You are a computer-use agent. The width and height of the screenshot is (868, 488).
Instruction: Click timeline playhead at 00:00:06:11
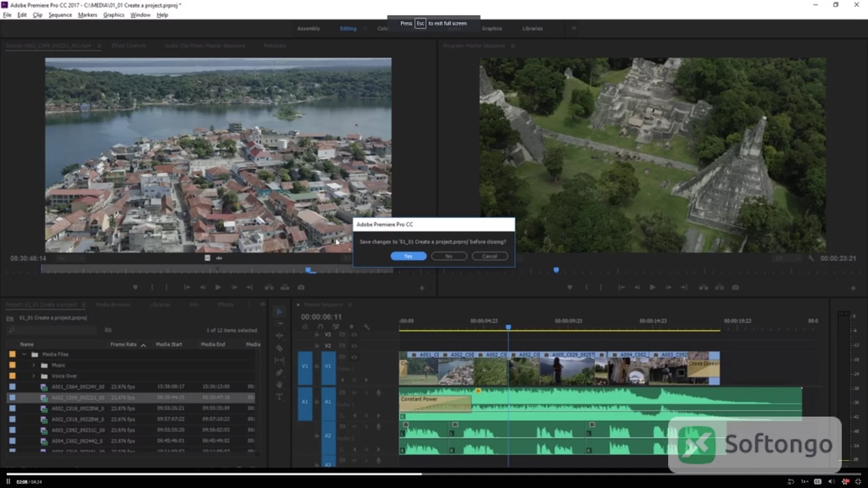point(508,327)
